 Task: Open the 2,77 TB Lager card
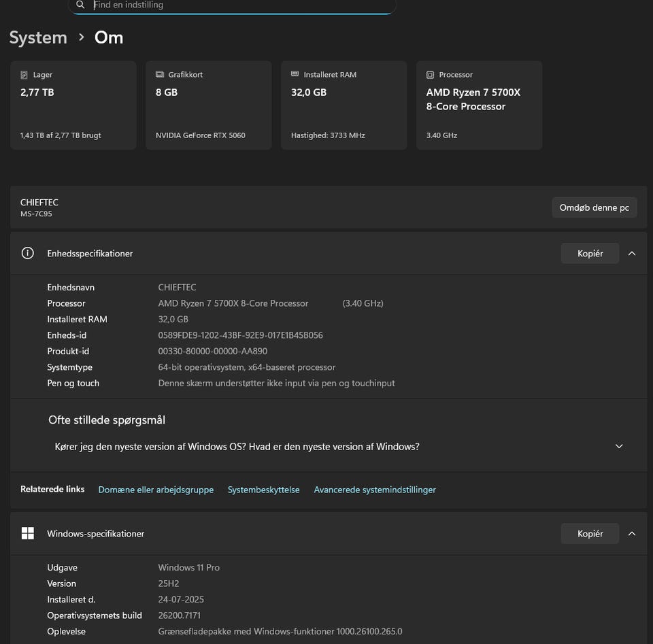[73, 105]
